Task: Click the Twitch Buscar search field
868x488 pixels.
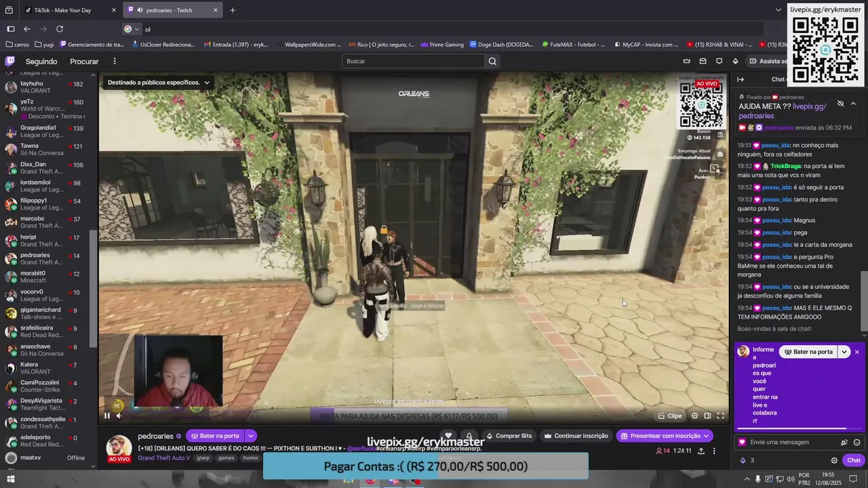Action: (x=414, y=61)
